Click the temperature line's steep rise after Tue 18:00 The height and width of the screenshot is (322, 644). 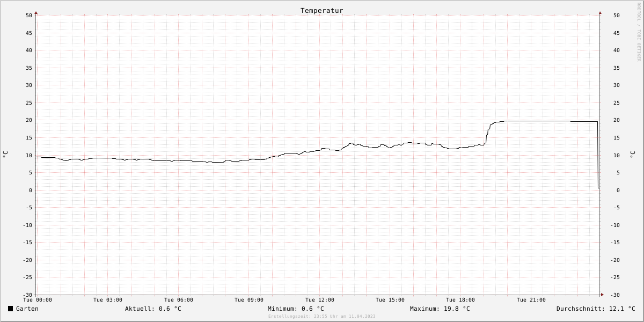pyautogui.click(x=488, y=133)
